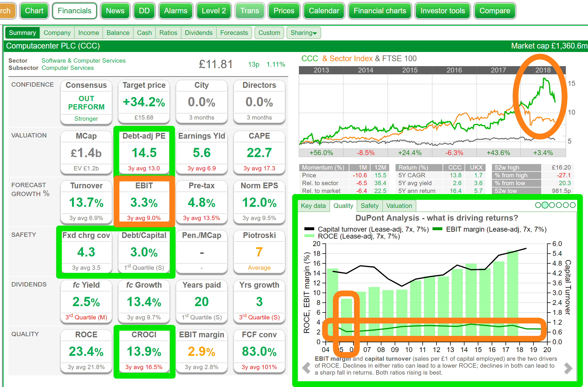The image size is (588, 387).
Task: Open the Sharing dropdown menu
Action: pos(304,33)
